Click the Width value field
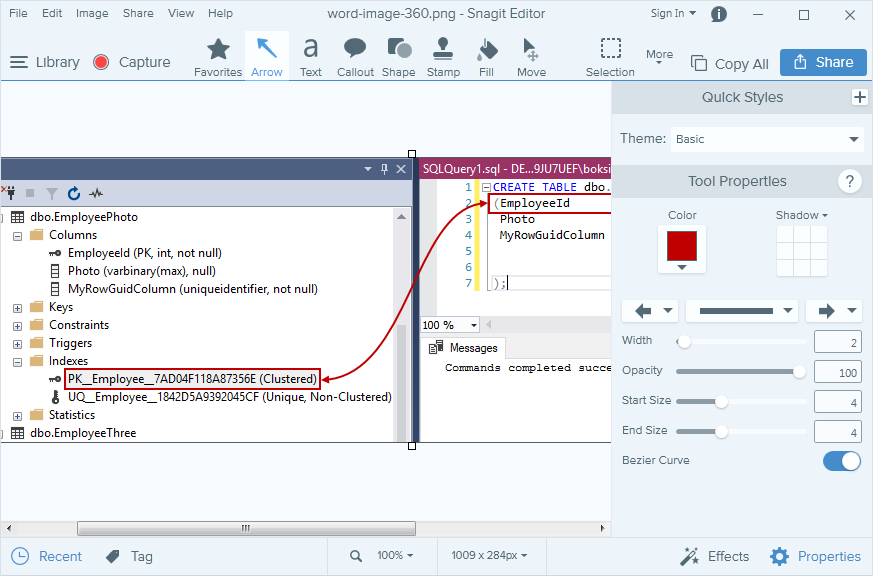 pos(837,342)
